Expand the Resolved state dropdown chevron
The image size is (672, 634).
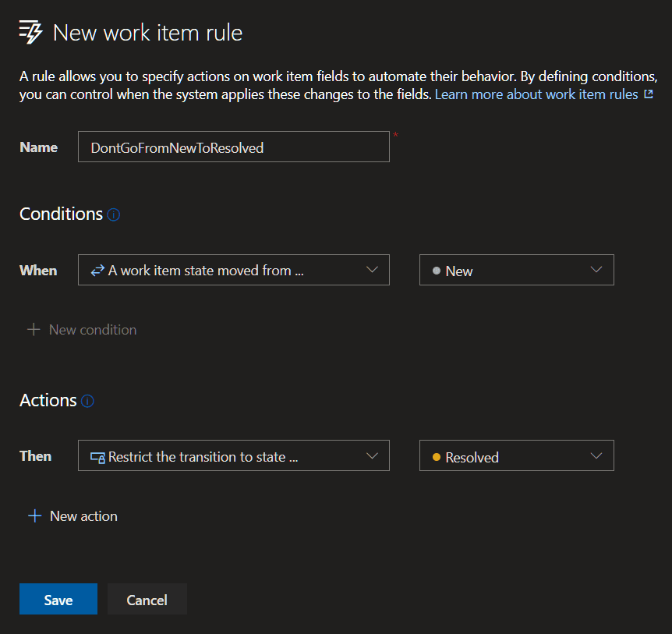[x=596, y=456]
